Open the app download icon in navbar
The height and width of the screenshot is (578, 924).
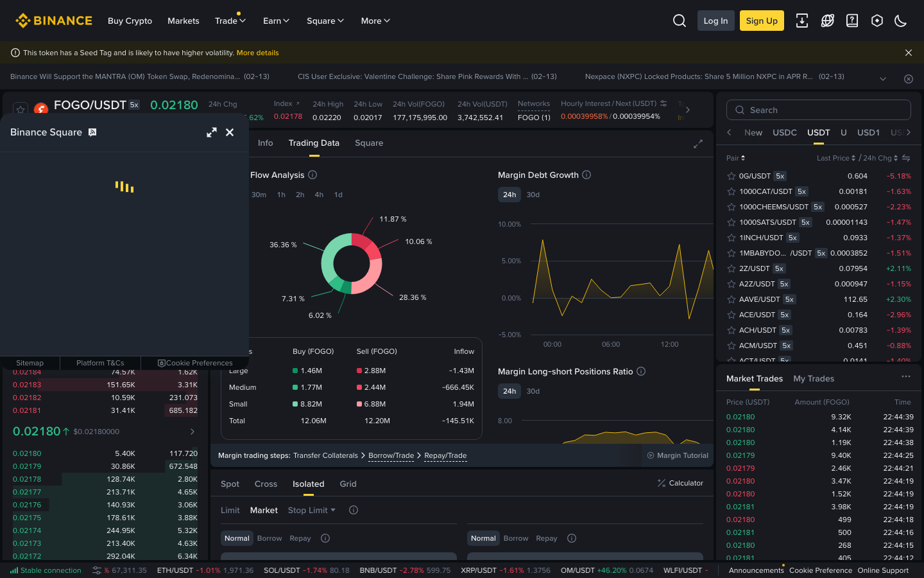[x=802, y=21]
